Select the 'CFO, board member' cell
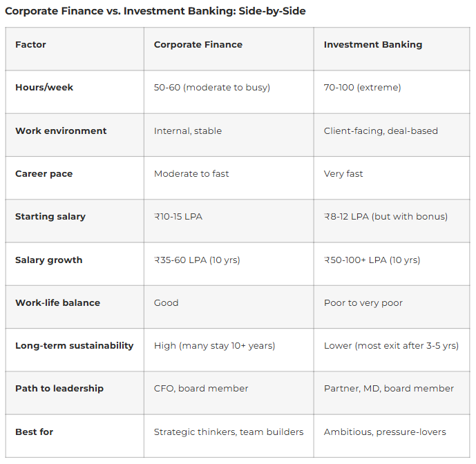The width and height of the screenshot is (476, 464). coord(201,389)
